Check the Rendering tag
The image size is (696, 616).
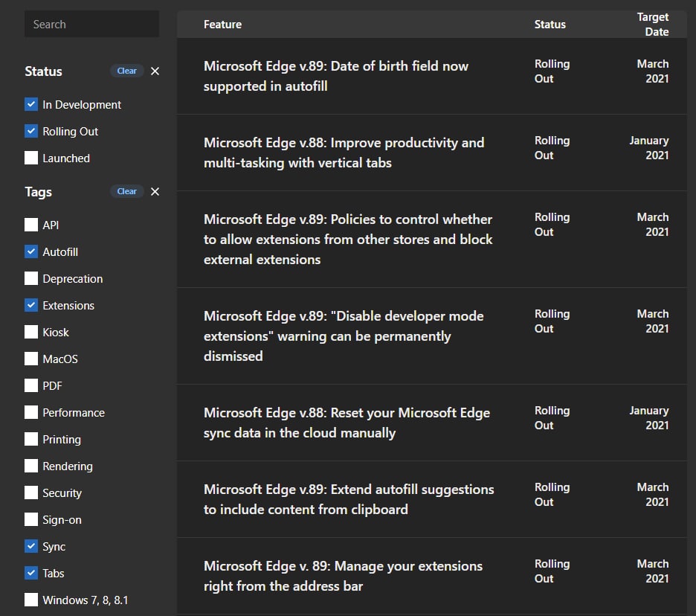pos(31,466)
